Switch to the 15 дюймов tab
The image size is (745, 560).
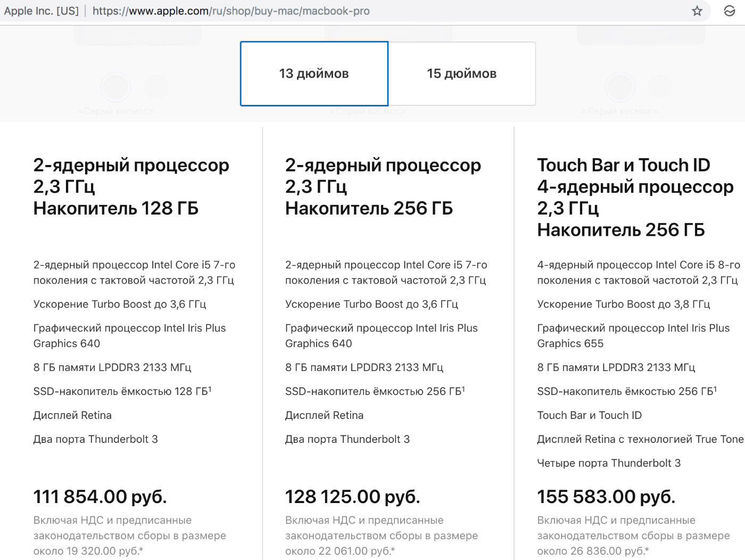[x=462, y=73]
